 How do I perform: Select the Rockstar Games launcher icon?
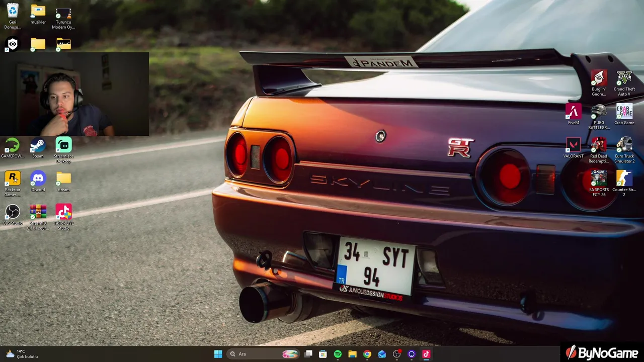pyautogui.click(x=13, y=184)
